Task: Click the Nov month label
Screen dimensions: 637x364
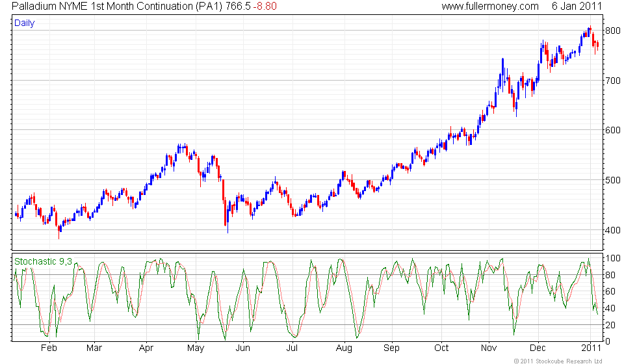Action: pos(489,348)
